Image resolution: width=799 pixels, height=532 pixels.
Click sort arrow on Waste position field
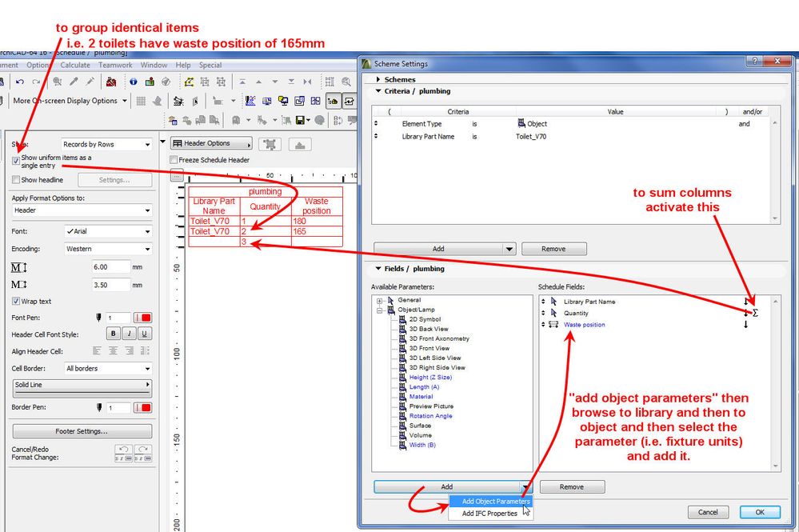746,325
